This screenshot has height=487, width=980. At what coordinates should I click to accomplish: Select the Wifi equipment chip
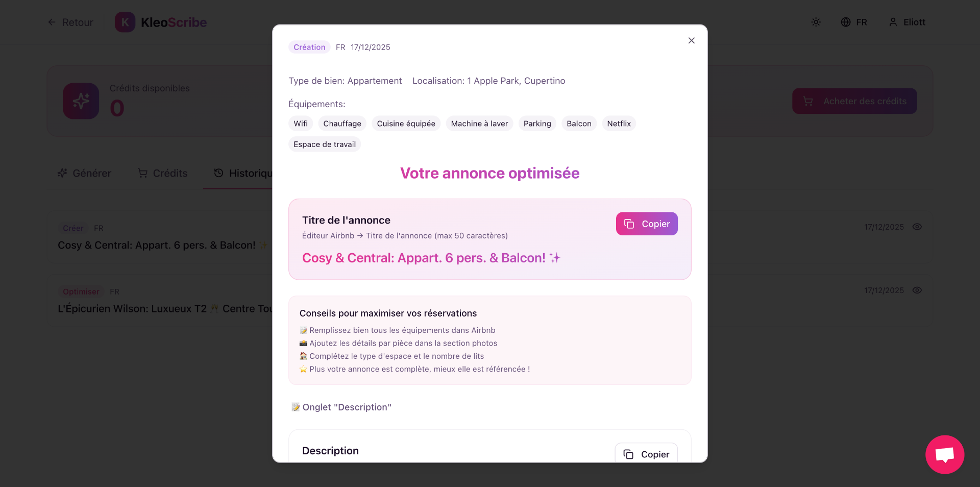pyautogui.click(x=300, y=123)
